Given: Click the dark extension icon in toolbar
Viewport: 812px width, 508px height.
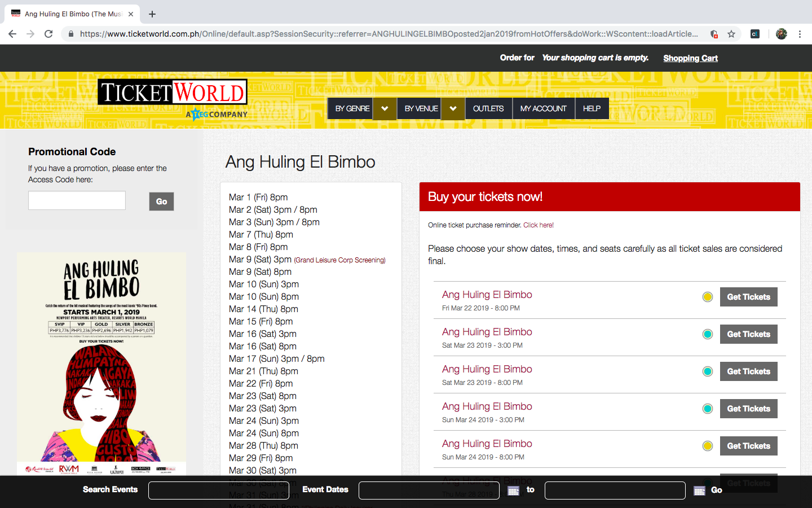Looking at the screenshot, I should click(x=755, y=34).
